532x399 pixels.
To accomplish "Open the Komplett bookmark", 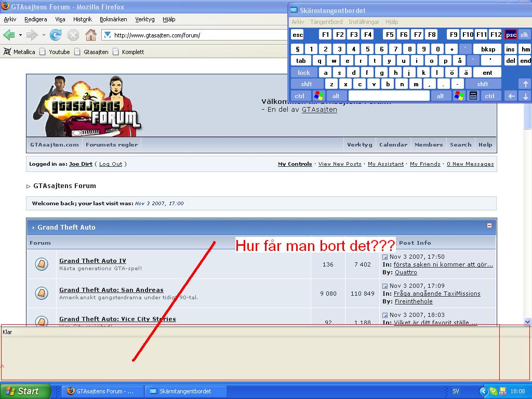I will tap(128, 52).
